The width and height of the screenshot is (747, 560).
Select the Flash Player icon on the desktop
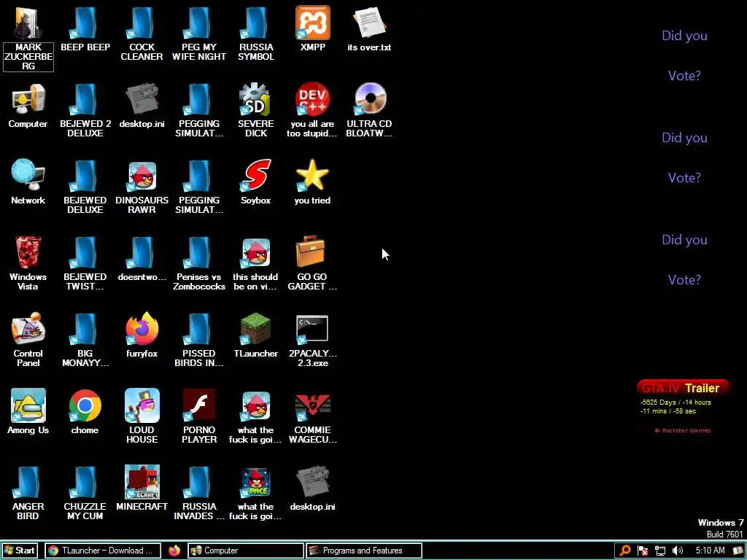click(x=199, y=406)
